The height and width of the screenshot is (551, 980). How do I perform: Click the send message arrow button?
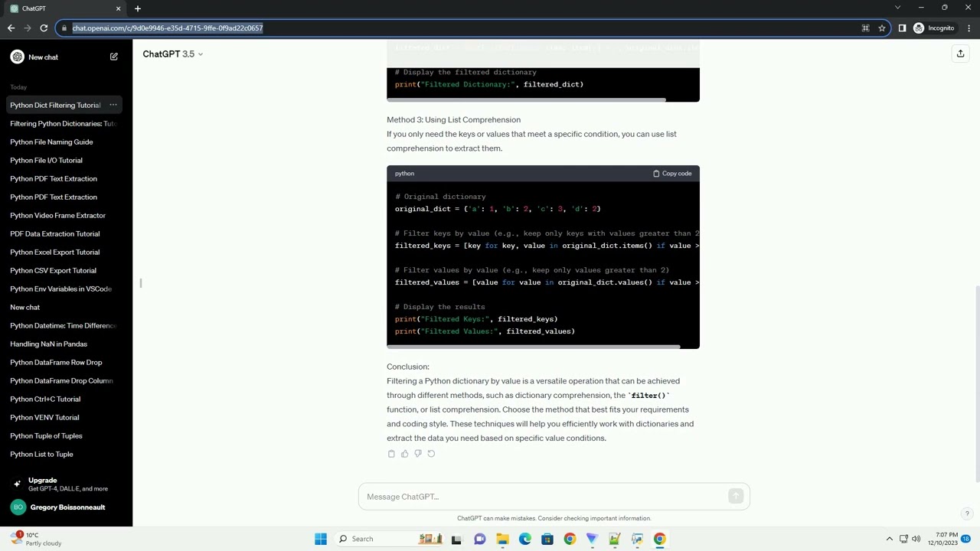click(x=736, y=497)
